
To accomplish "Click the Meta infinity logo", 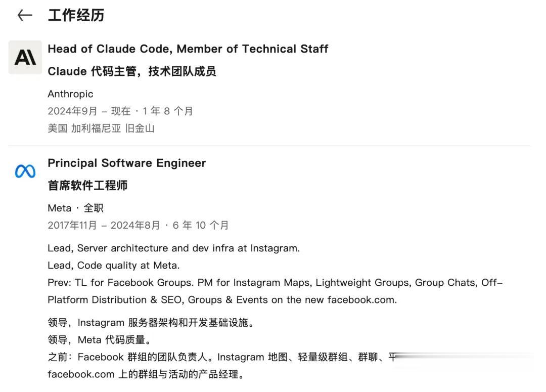I will (x=25, y=172).
